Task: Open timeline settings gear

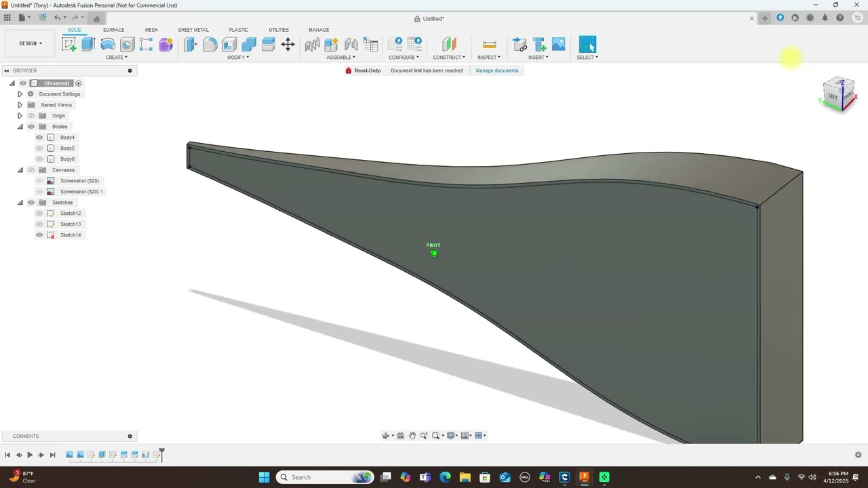Action: [x=858, y=455]
